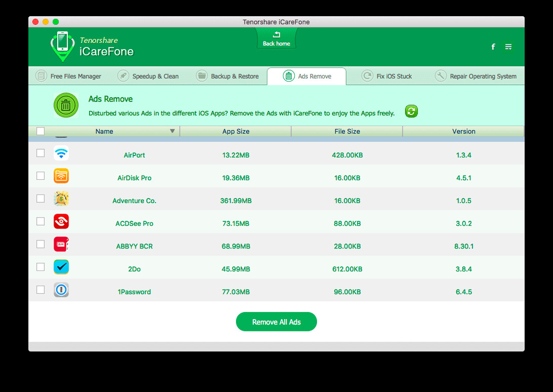Screen dimensions: 553x392
Task: Click the 88.00KB file size value
Action: click(x=347, y=224)
